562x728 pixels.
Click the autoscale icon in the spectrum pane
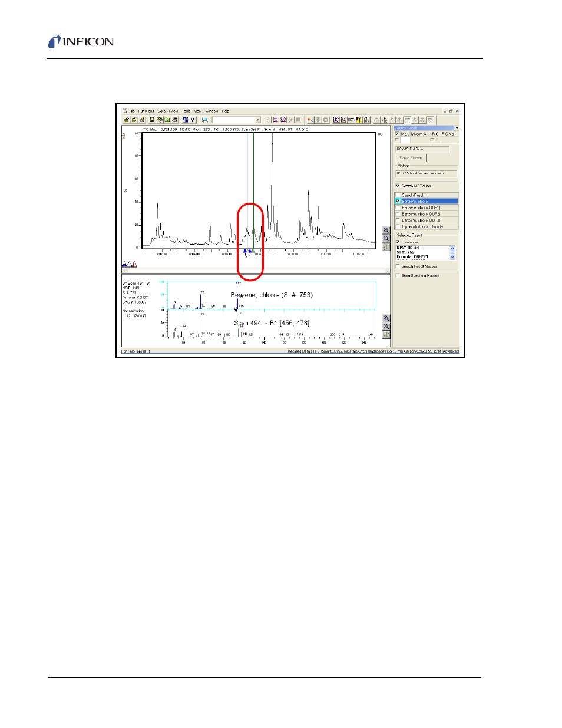click(x=386, y=335)
